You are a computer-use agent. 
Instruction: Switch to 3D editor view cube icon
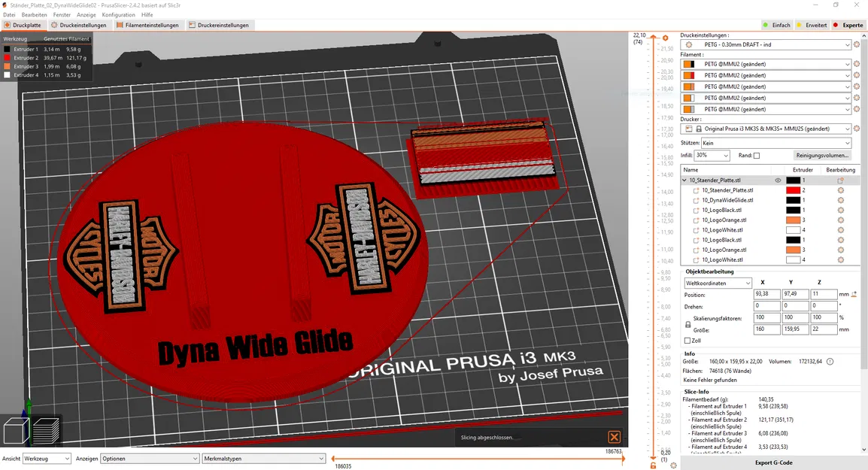(16, 430)
